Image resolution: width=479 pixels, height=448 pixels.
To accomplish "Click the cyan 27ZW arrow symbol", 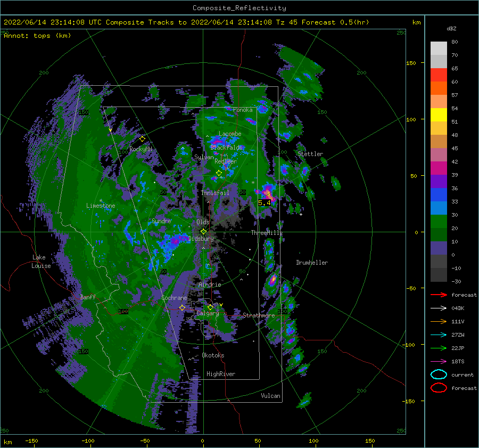I will coord(439,335).
